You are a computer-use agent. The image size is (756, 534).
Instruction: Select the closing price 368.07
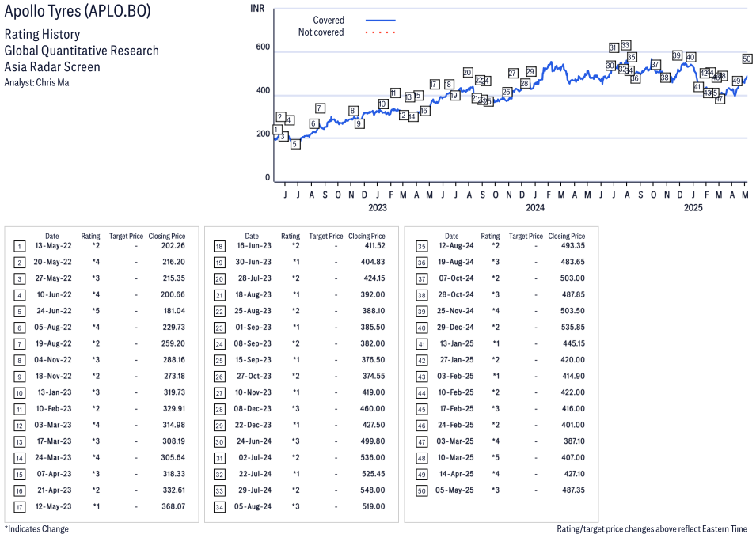[173, 506]
